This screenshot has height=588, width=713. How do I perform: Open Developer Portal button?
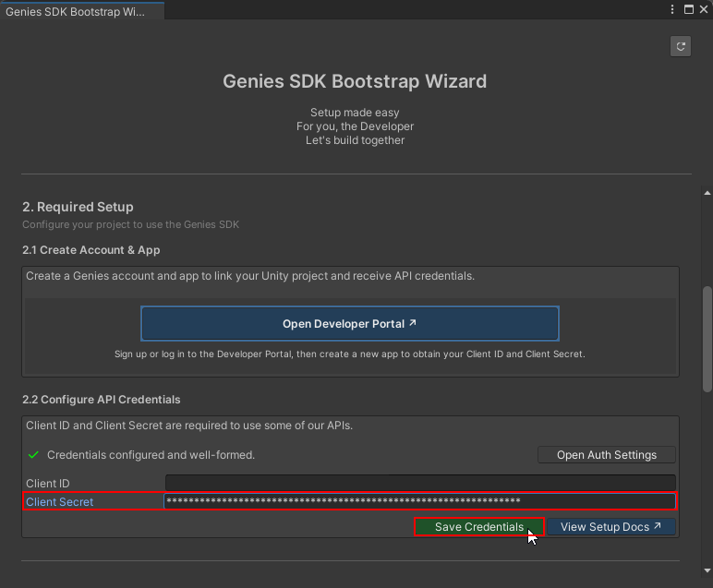pos(350,323)
